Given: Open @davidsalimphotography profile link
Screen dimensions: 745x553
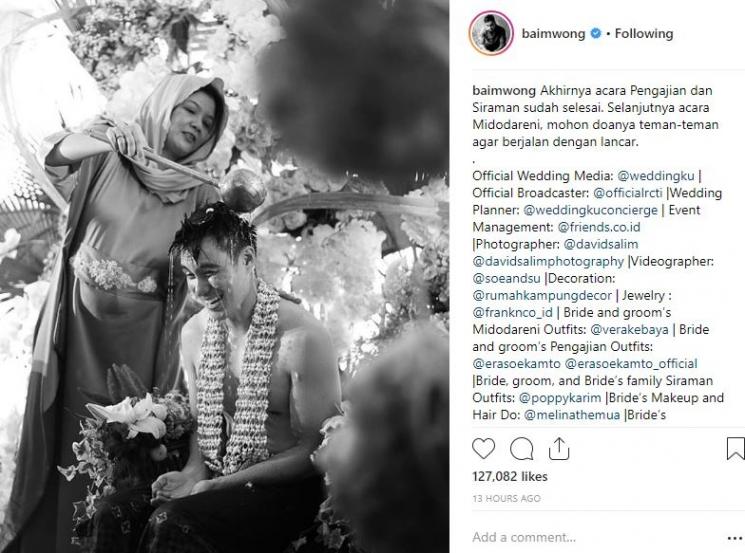Looking at the screenshot, I should [x=548, y=261].
